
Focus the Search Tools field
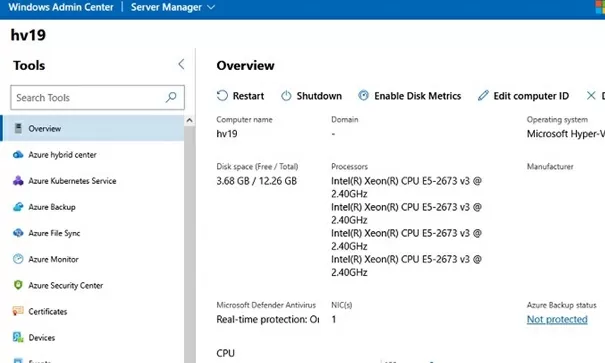(97, 98)
